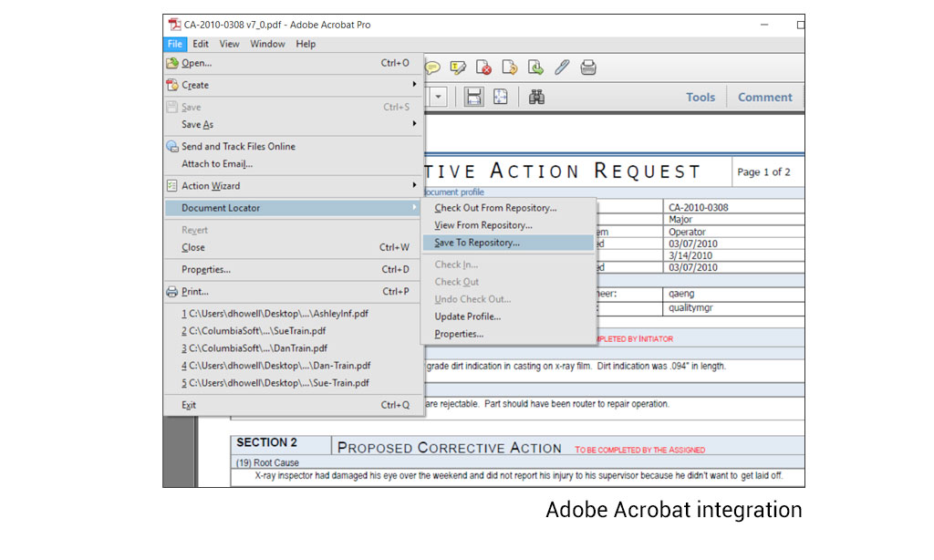
Task: Click the Revert menu entry
Action: 293,229
